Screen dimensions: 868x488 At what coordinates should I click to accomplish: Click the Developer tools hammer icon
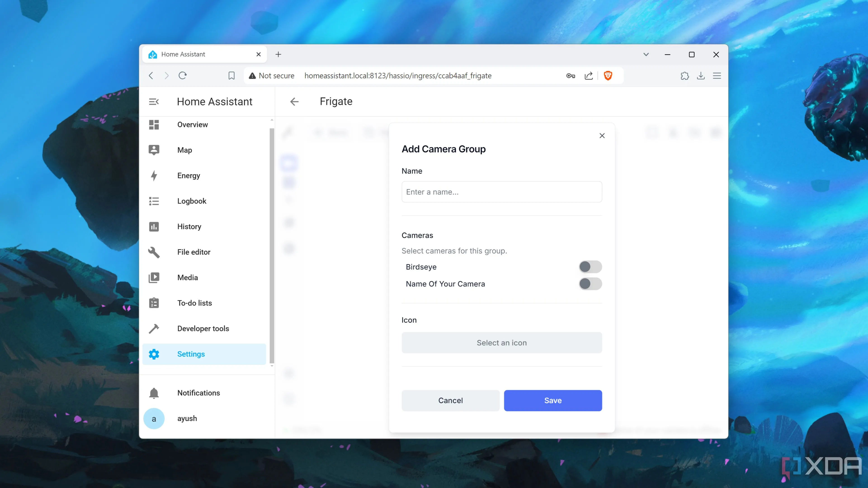(154, 328)
